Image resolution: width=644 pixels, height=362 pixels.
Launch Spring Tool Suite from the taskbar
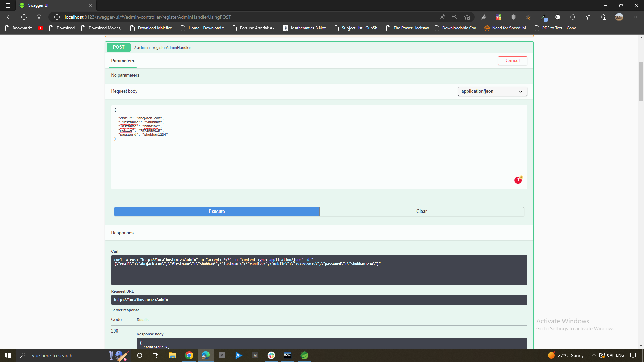click(x=304, y=355)
